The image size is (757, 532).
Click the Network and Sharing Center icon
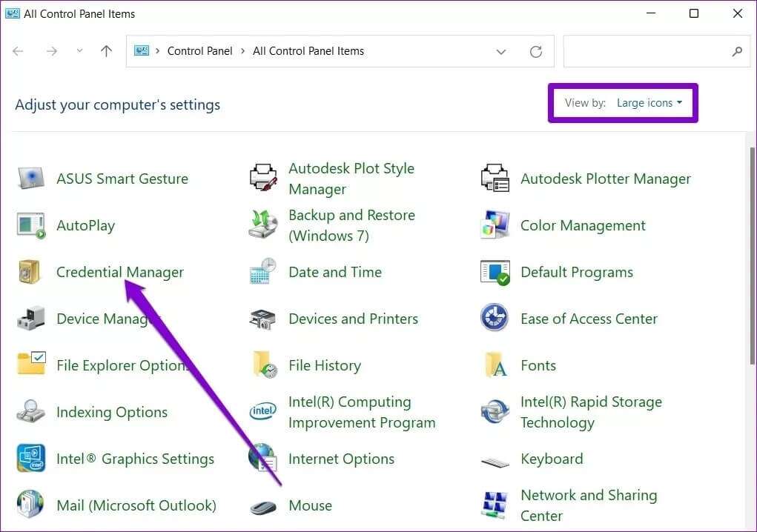495,505
